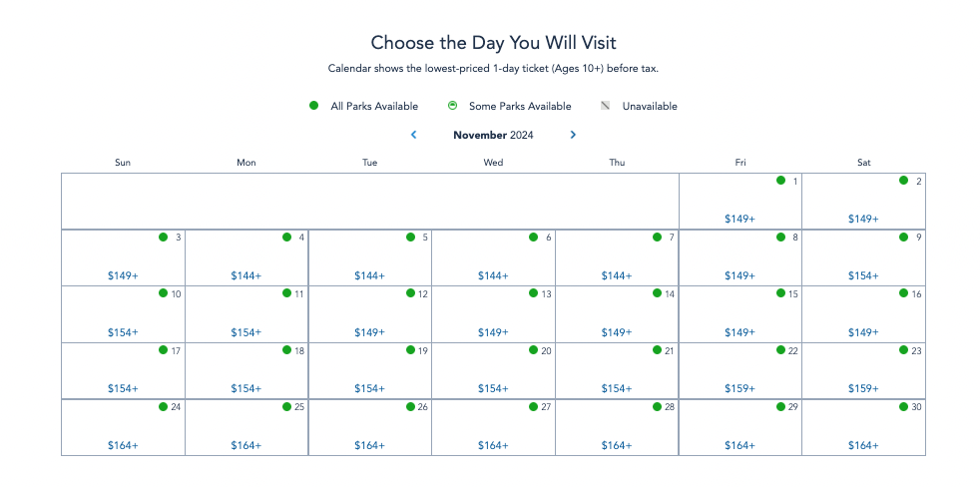Click the November 2024 month label

coord(493,135)
